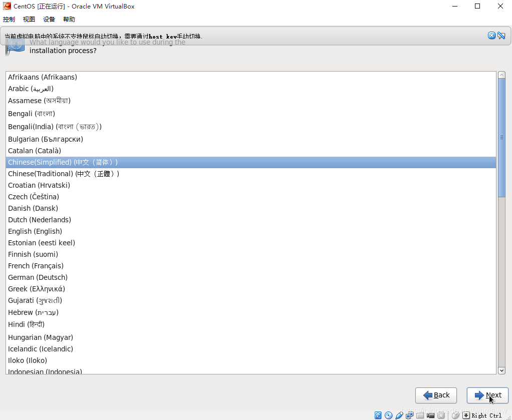Click the CPU virtualization status icon
Image resolution: width=512 pixels, height=420 pixels.
pyautogui.click(x=441, y=415)
